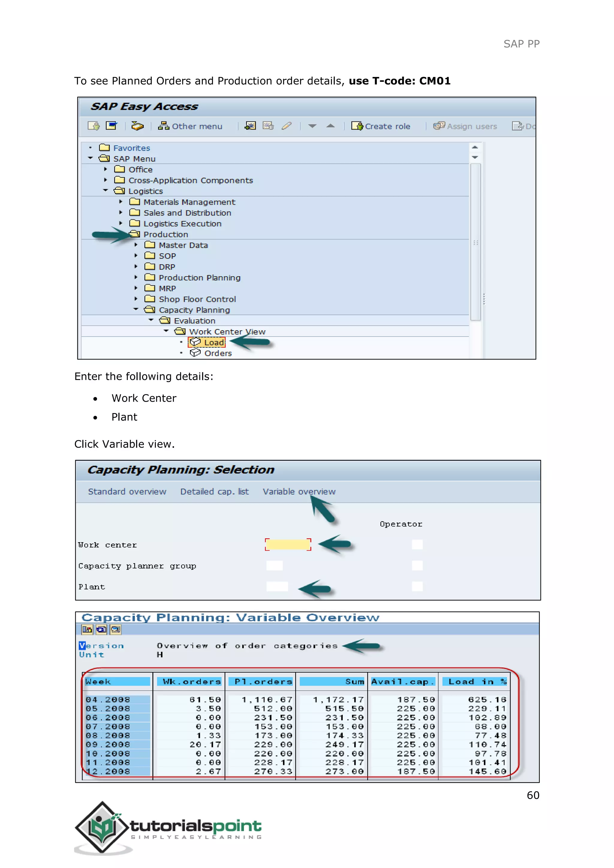Select the Load tree item
Screen dimensions: 614x868
(x=207, y=342)
